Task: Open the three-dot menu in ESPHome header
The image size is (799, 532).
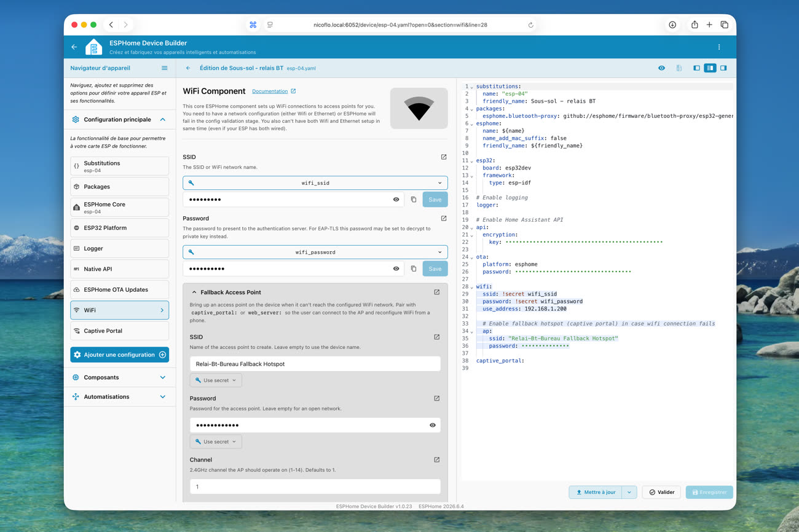Action: click(x=719, y=47)
